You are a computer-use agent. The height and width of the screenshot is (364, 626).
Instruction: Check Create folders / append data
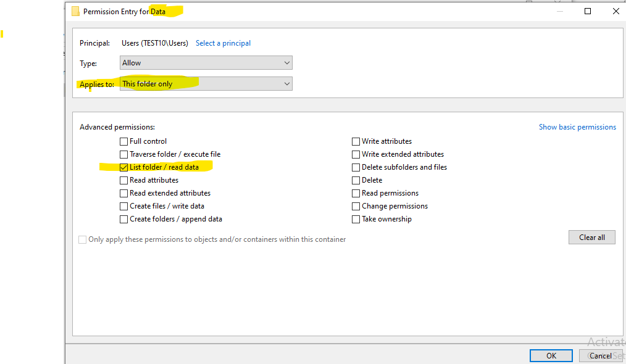click(123, 218)
